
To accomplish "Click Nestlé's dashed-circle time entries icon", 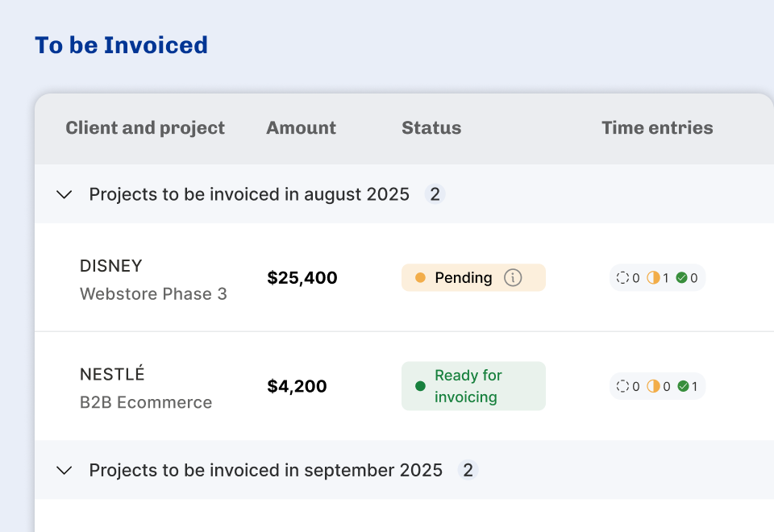I will 622,386.
